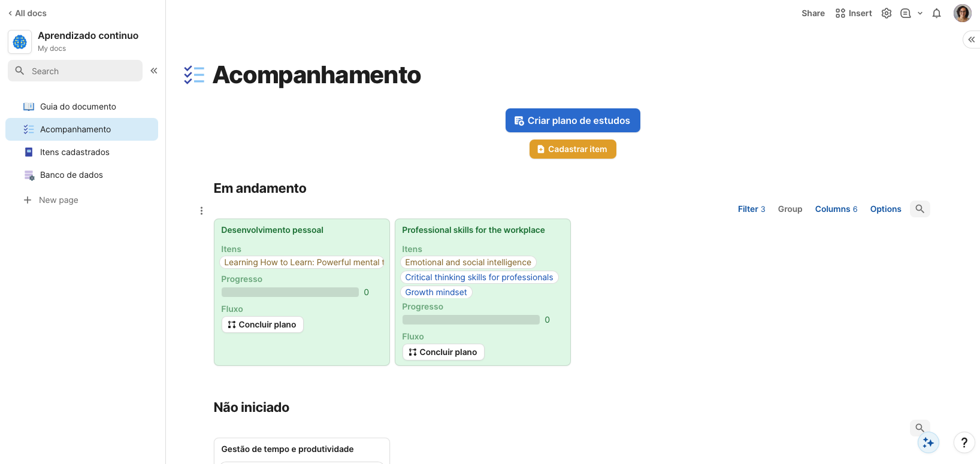The width and height of the screenshot is (980, 464).
Task: Open document settings via the gear icon
Action: [x=887, y=13]
